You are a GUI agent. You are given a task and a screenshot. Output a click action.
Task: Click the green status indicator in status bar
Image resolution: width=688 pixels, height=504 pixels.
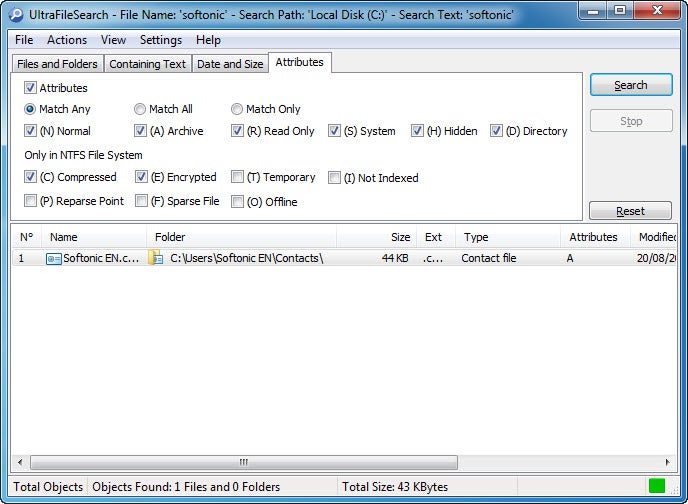(x=657, y=486)
